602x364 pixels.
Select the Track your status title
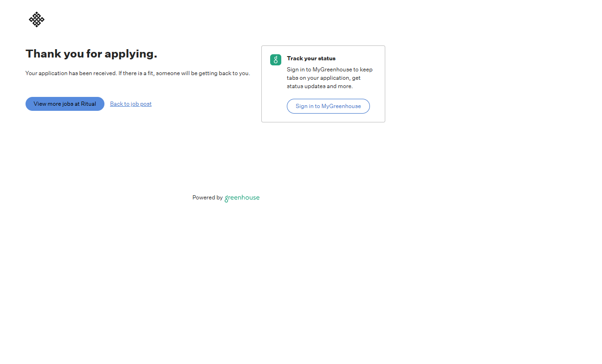pyautogui.click(x=311, y=58)
